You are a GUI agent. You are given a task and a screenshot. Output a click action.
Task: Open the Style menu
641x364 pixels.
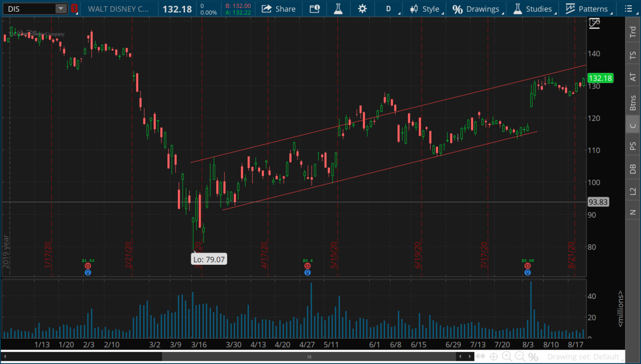click(x=426, y=9)
